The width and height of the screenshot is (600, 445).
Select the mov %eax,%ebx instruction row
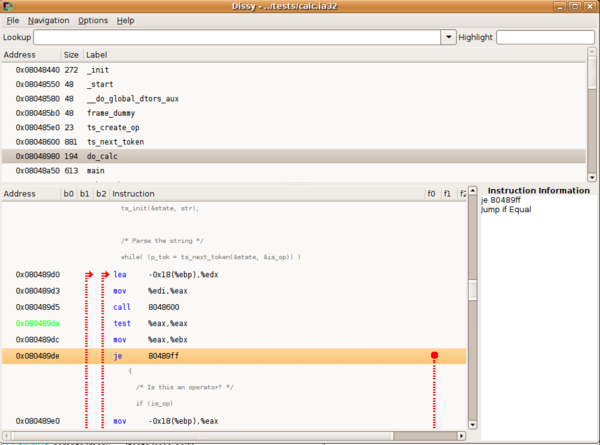(234, 340)
